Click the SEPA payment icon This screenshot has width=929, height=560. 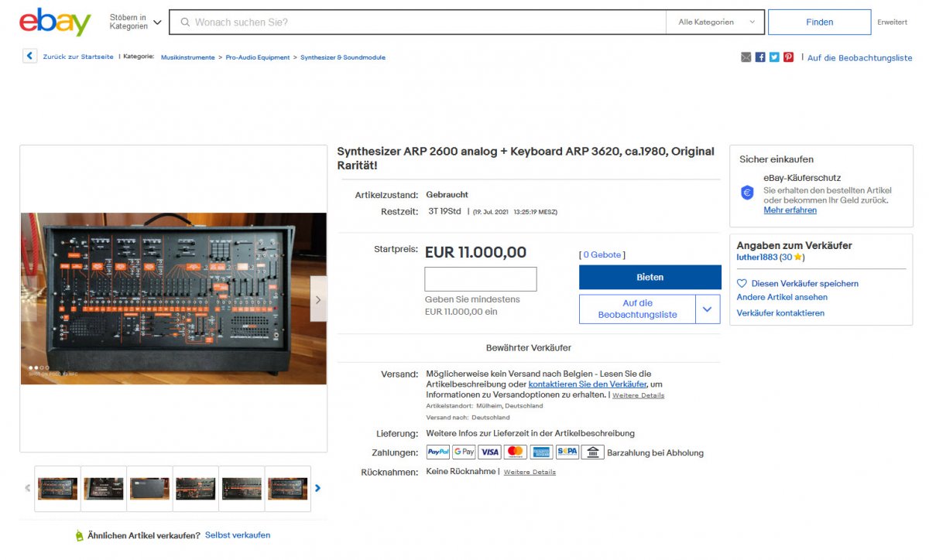point(567,452)
